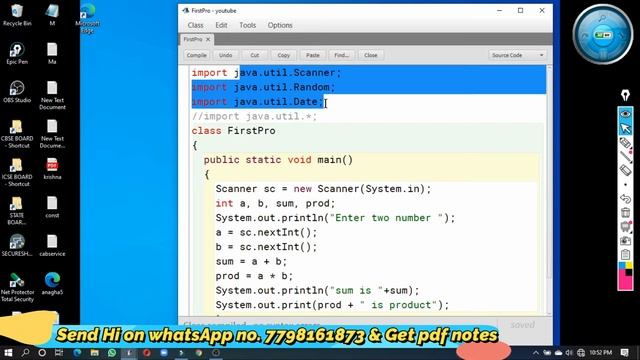640x360 pixels.
Task: Open Zoom from the taskbar
Action: click(164, 353)
